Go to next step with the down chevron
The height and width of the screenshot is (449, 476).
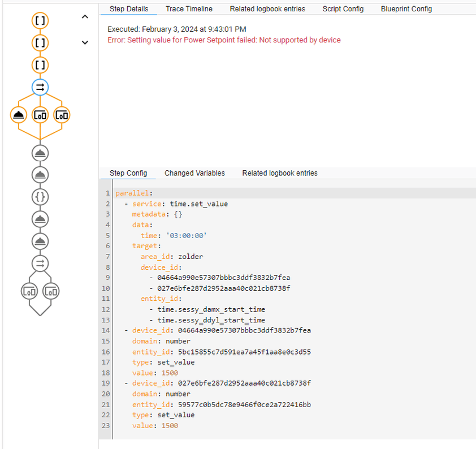(85, 42)
